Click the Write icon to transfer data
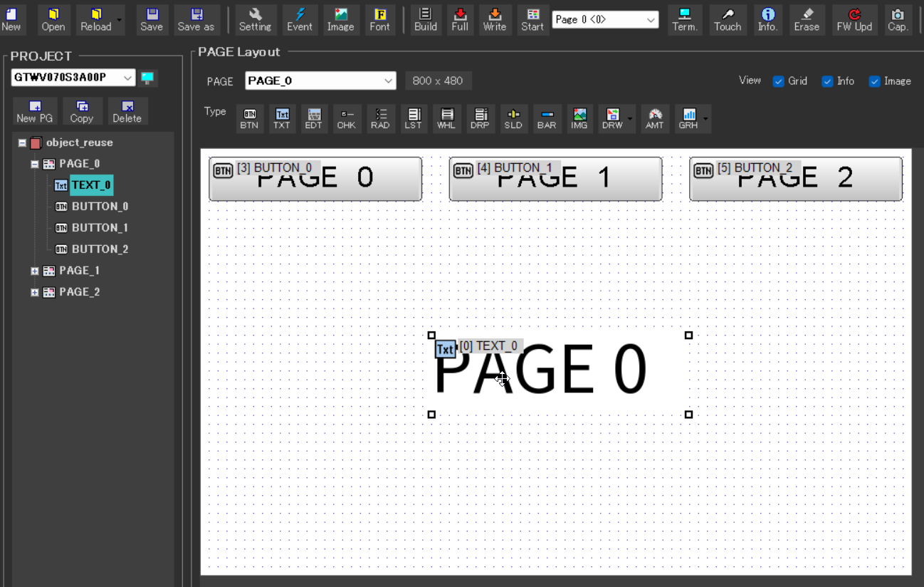This screenshot has height=587, width=924. tap(495, 19)
